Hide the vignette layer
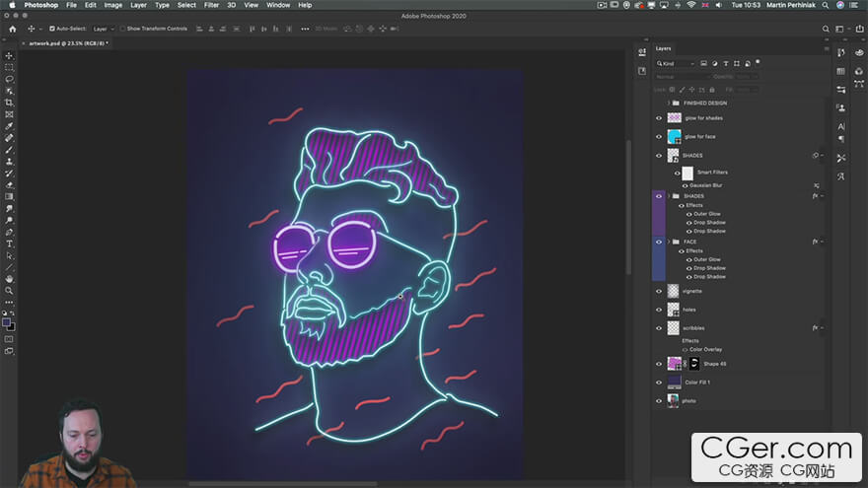 click(659, 291)
